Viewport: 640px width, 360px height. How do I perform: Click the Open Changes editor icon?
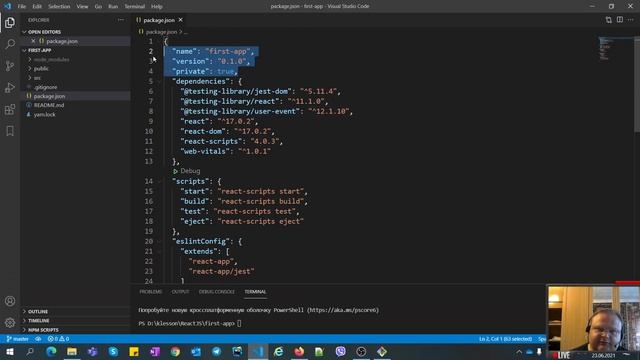(609, 20)
